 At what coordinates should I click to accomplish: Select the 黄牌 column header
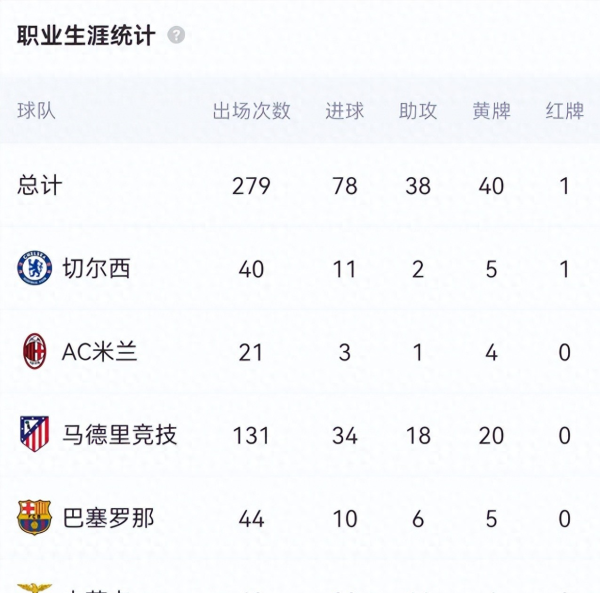491,111
